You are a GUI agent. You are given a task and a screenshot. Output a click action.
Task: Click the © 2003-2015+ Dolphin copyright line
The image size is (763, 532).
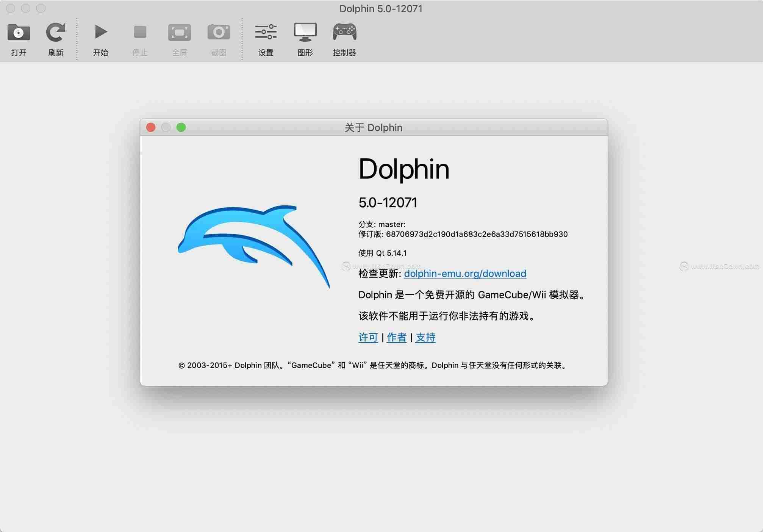[373, 365]
